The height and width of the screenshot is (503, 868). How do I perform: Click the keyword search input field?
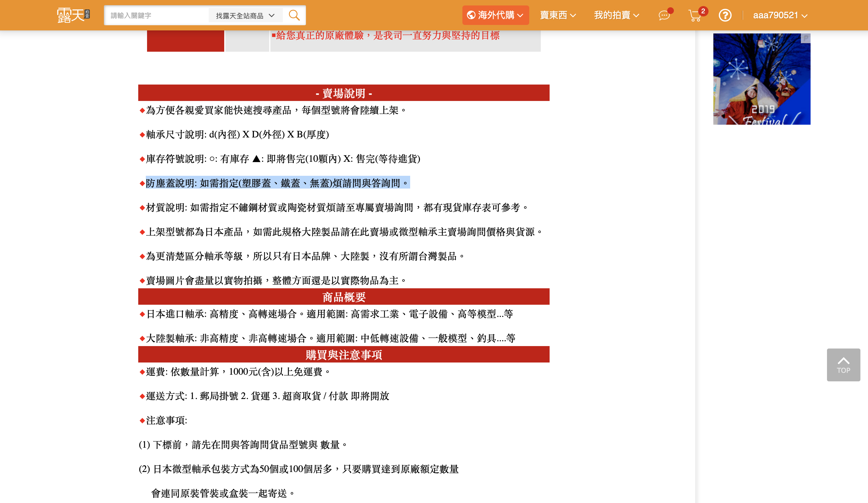tap(155, 15)
